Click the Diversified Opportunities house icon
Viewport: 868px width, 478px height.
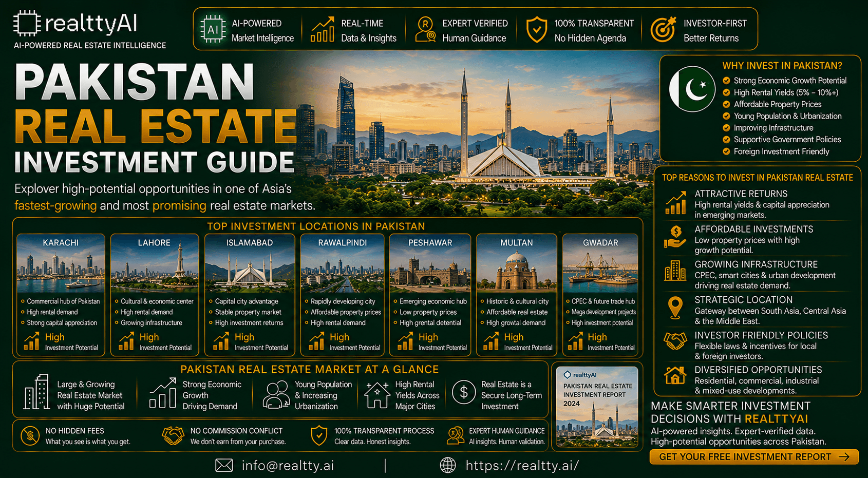click(x=675, y=375)
